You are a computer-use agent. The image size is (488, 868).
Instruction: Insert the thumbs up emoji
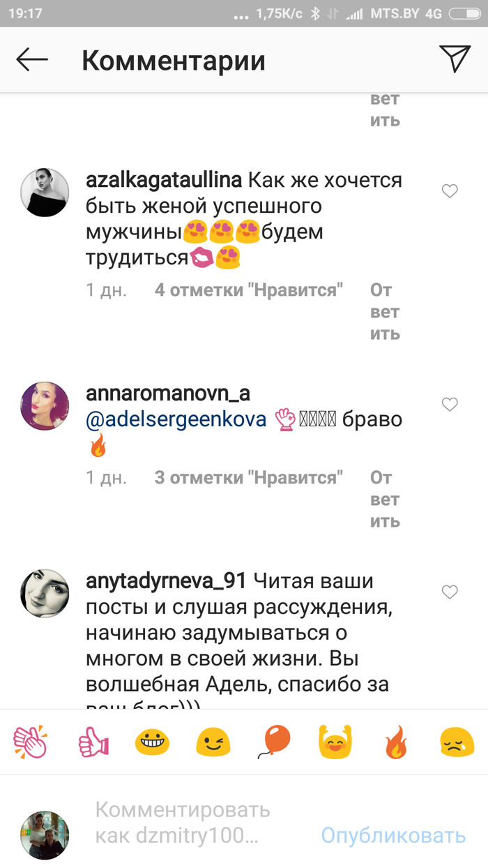[x=93, y=742]
